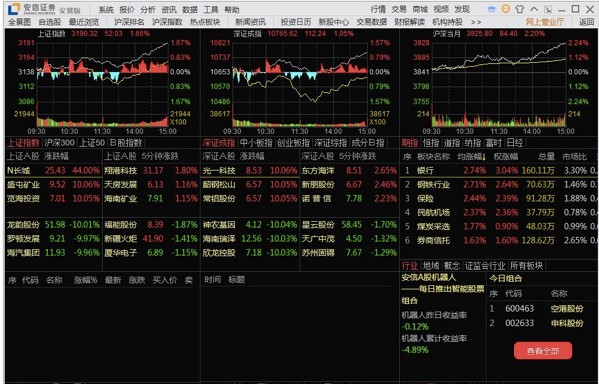Open stock 002633 申科股份 in 今日组合
This screenshot has width=599, height=384.
coord(542,323)
